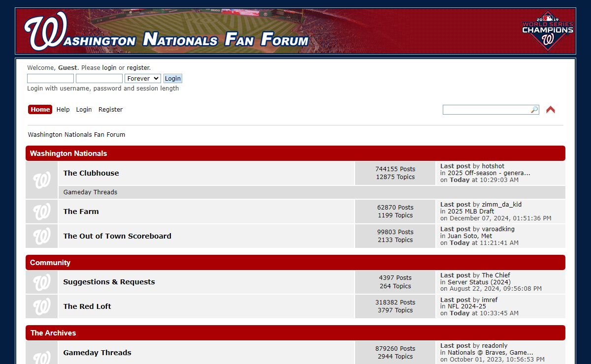
Task: Open Gameday Threads sub-board under Clubhouse
Action: point(90,192)
